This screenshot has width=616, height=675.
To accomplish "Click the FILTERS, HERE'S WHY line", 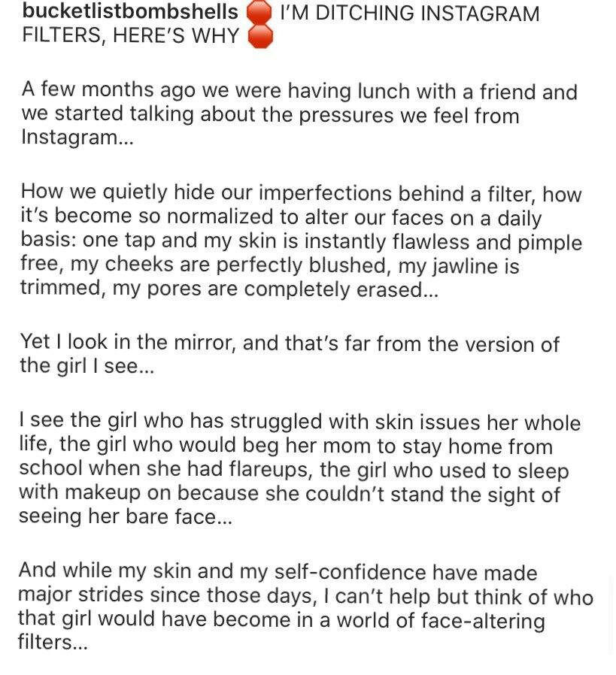I will (130, 36).
